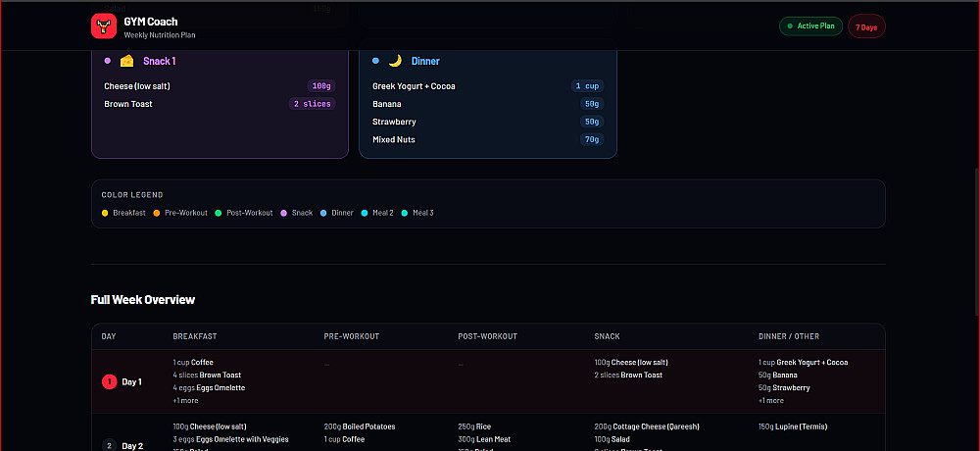Open the Dinner card heading
This screenshot has height=451, width=980.
pos(425,61)
